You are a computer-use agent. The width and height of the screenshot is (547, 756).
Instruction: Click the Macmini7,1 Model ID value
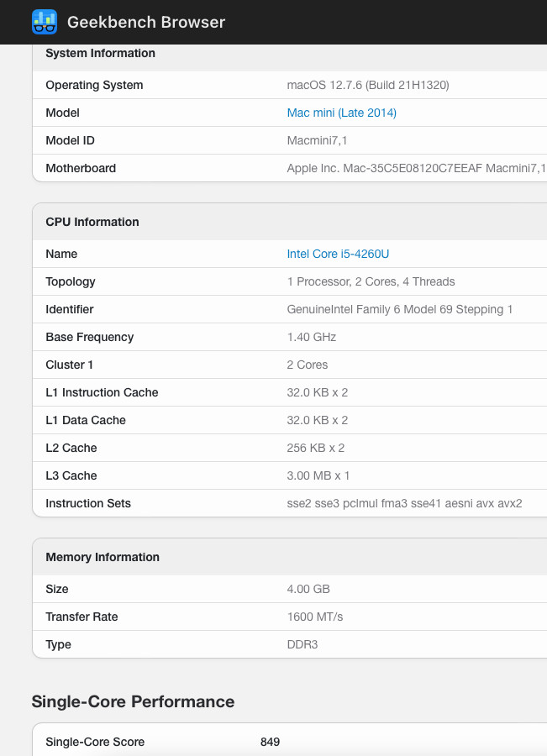pyautogui.click(x=316, y=140)
